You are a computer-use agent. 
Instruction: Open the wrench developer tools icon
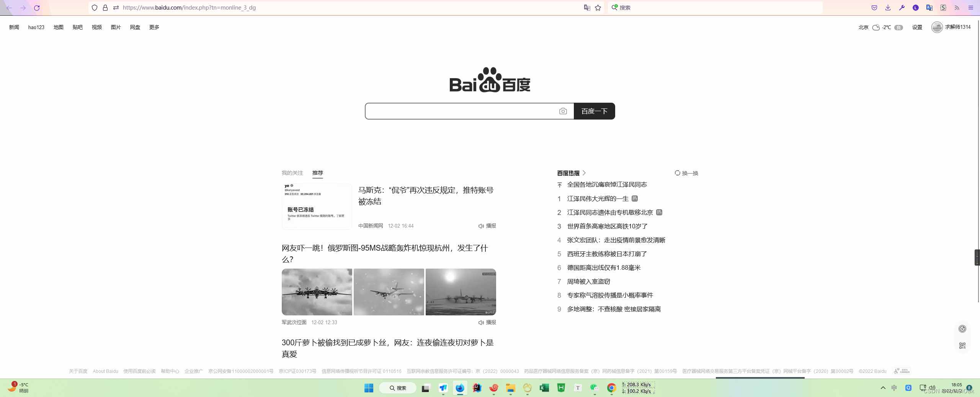point(902,8)
